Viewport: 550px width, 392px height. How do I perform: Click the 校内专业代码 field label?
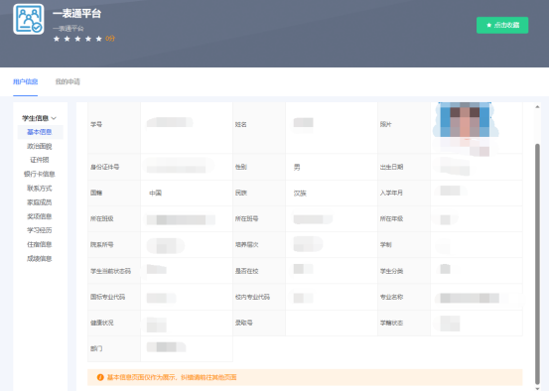click(x=252, y=297)
